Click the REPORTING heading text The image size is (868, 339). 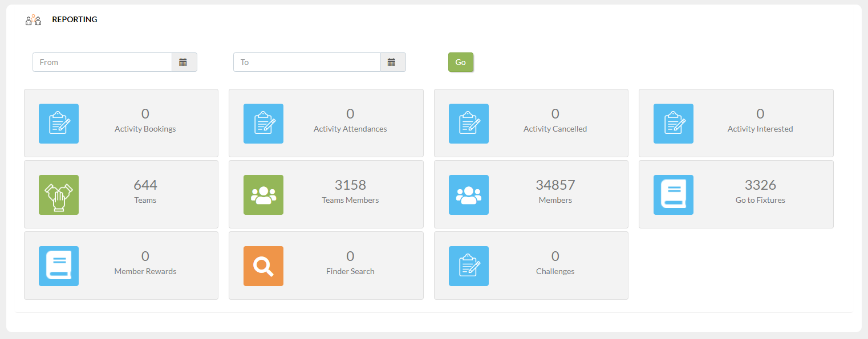point(75,19)
